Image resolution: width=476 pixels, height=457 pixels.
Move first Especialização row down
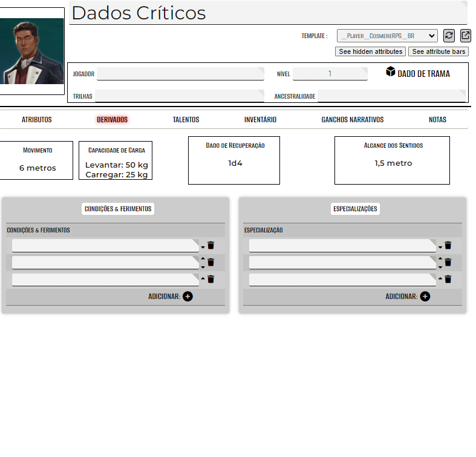click(x=440, y=248)
